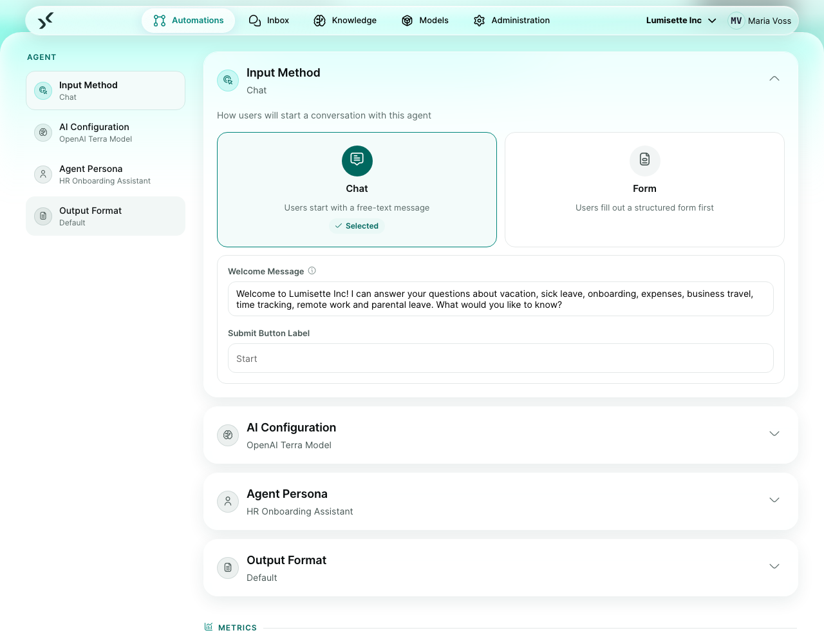Screen dimensions: 824x644
Task: Select the Form input method card
Action: (644, 190)
